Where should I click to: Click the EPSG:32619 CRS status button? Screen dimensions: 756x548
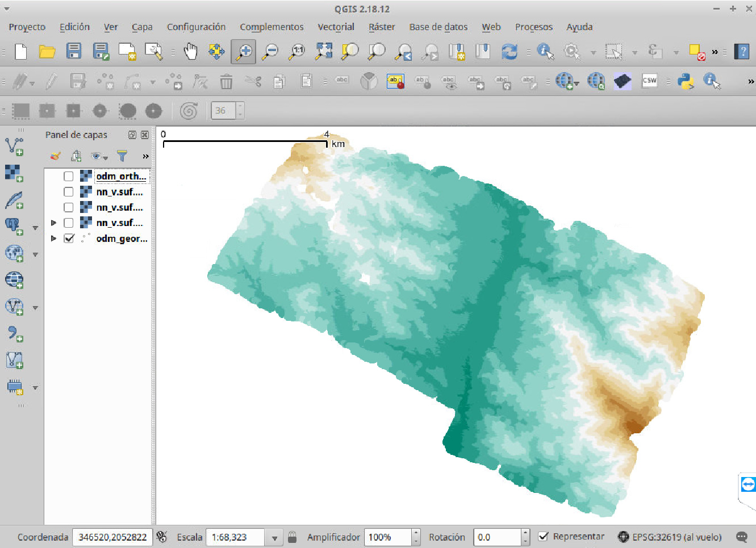(670, 537)
